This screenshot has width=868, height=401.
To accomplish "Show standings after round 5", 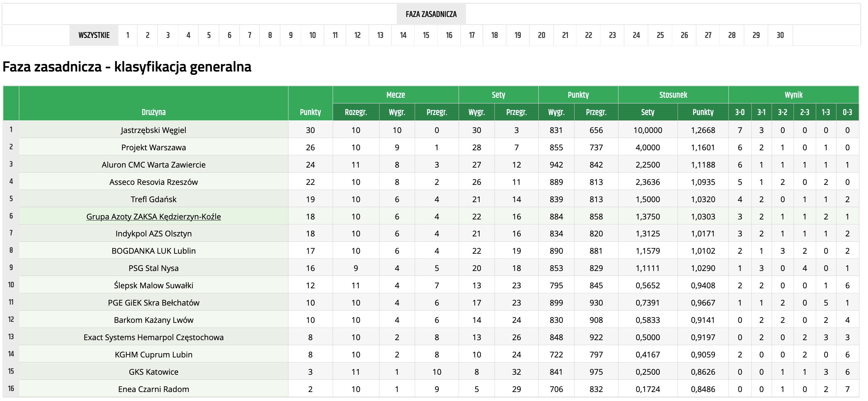I will pyautogui.click(x=209, y=35).
